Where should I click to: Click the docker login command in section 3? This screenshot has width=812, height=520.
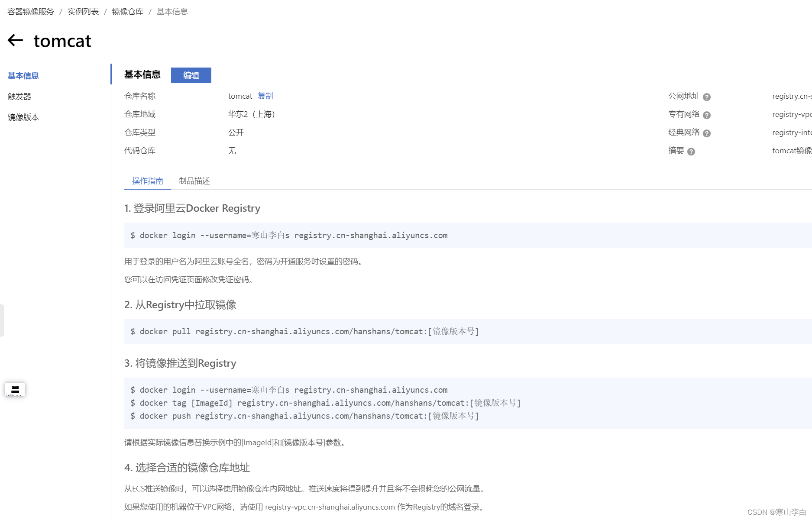289,390
